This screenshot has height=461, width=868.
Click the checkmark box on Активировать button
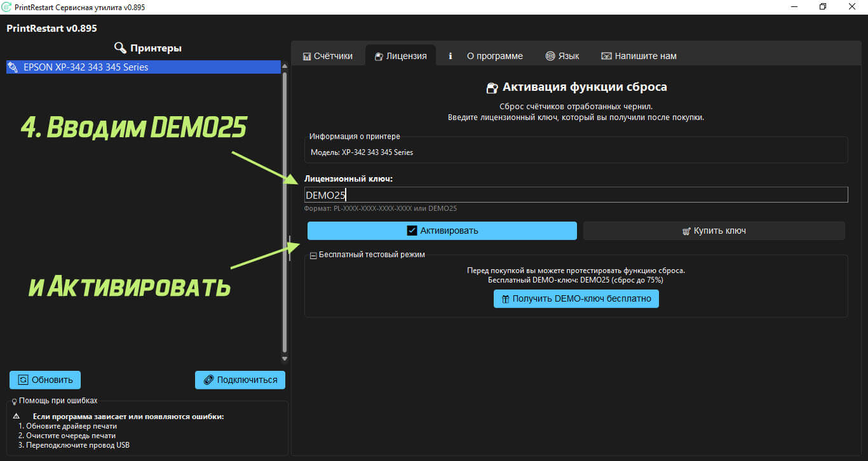click(412, 230)
